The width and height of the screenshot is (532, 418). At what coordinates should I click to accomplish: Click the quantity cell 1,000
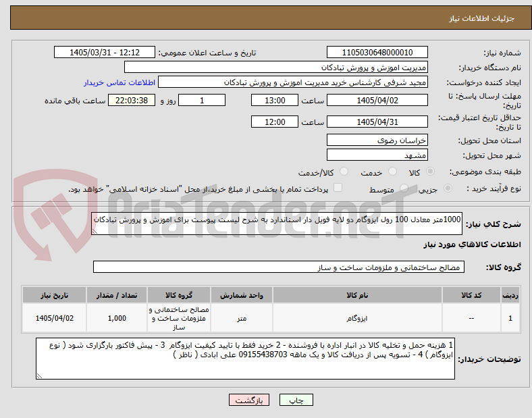pyautogui.click(x=117, y=318)
